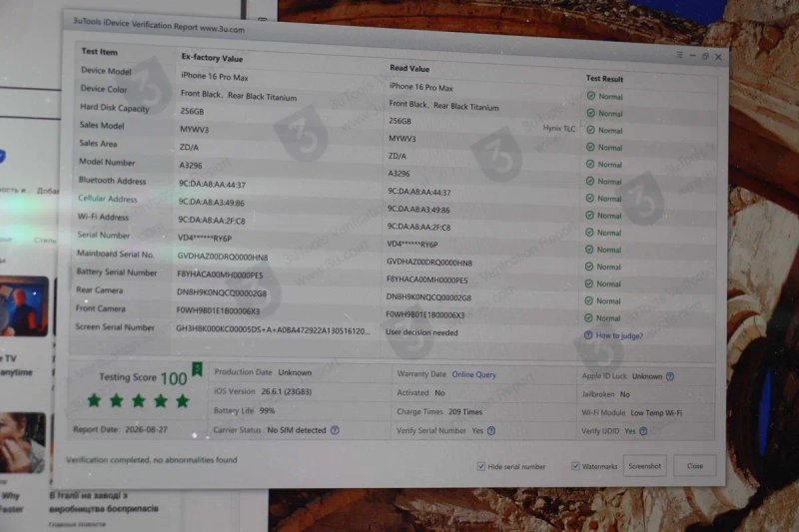Click the Ex-factory Value column header
The height and width of the screenshot is (532, 799).
pos(212,58)
